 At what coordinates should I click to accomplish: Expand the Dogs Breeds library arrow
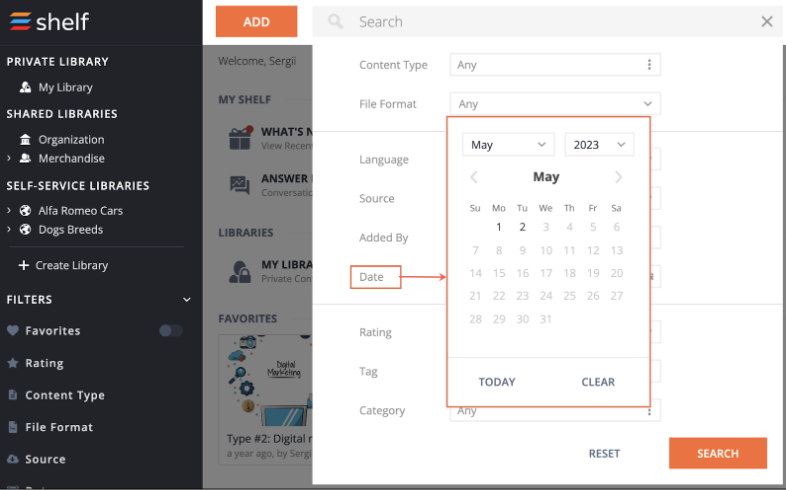9,229
